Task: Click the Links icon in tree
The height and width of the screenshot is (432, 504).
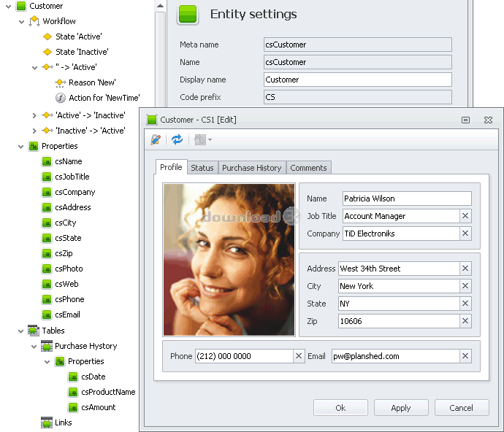Action: pyautogui.click(x=47, y=423)
